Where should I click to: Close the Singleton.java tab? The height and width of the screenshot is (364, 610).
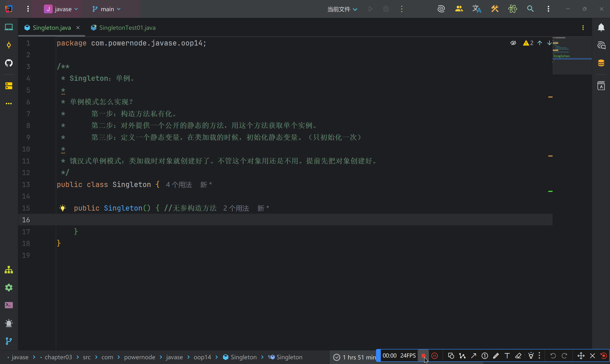[x=78, y=28]
